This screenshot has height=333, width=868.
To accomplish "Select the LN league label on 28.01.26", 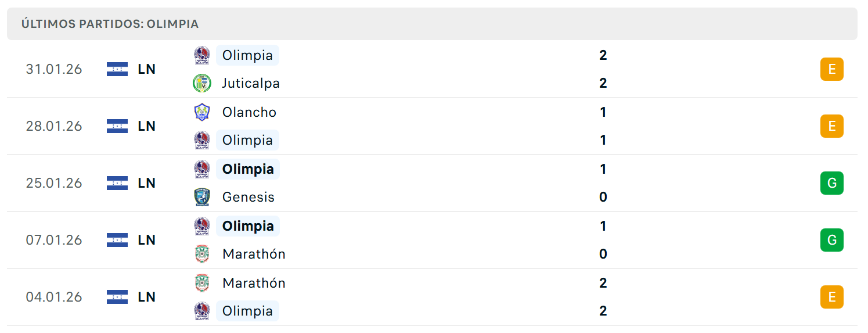I will [147, 126].
